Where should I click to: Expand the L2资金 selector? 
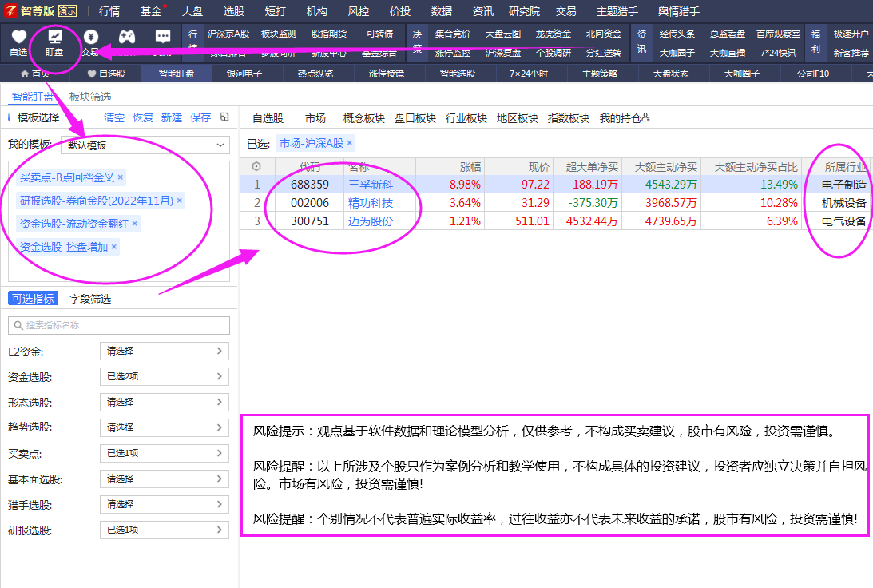click(165, 351)
